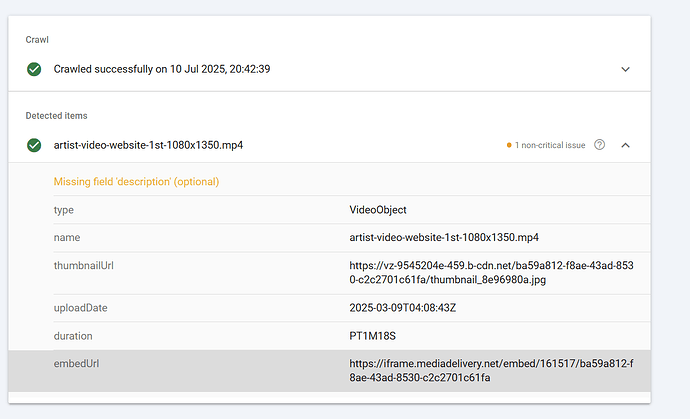Screen dimensions: 690x419
Task: Click the VideoObject type value
Action: (x=378, y=210)
